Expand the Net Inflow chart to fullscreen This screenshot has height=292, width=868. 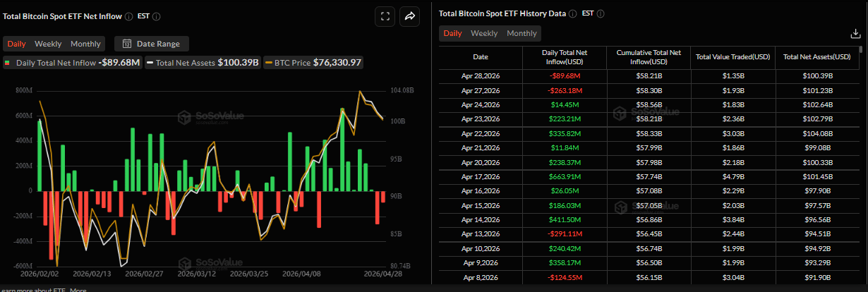pyautogui.click(x=385, y=17)
